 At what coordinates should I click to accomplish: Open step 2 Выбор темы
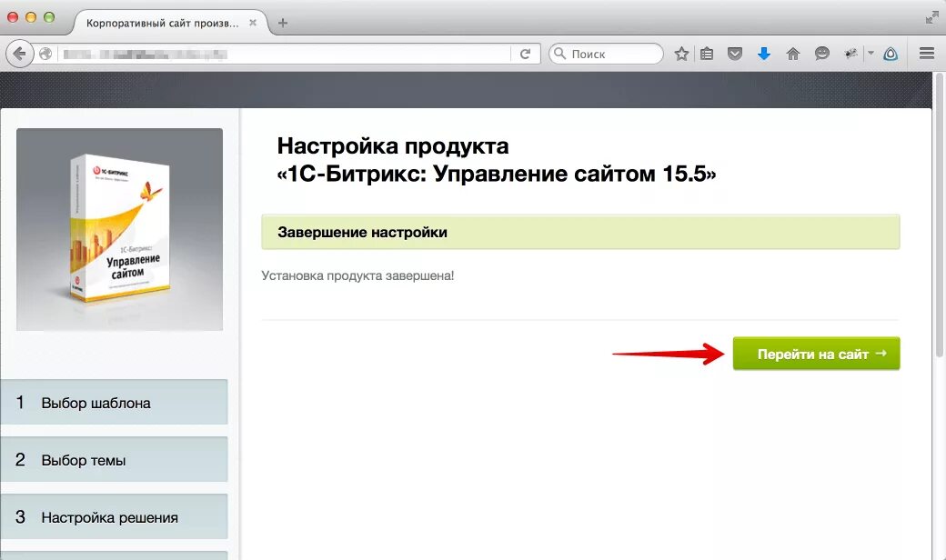[114, 459]
